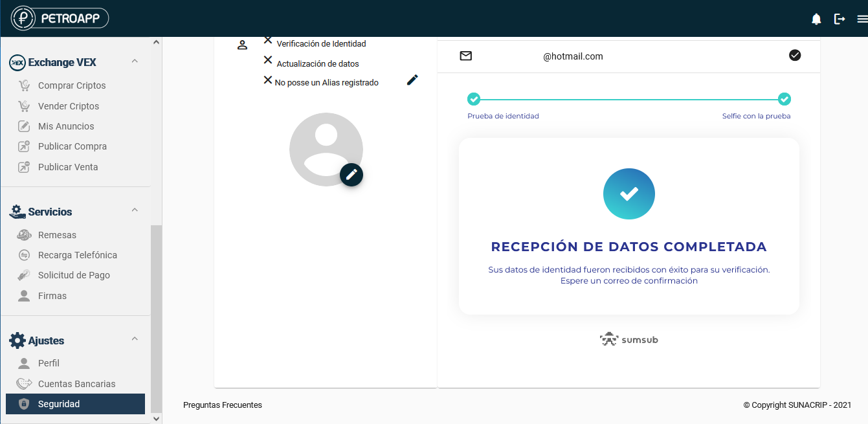Click the email verified checkmark
This screenshot has height=424, width=868.
(x=795, y=56)
